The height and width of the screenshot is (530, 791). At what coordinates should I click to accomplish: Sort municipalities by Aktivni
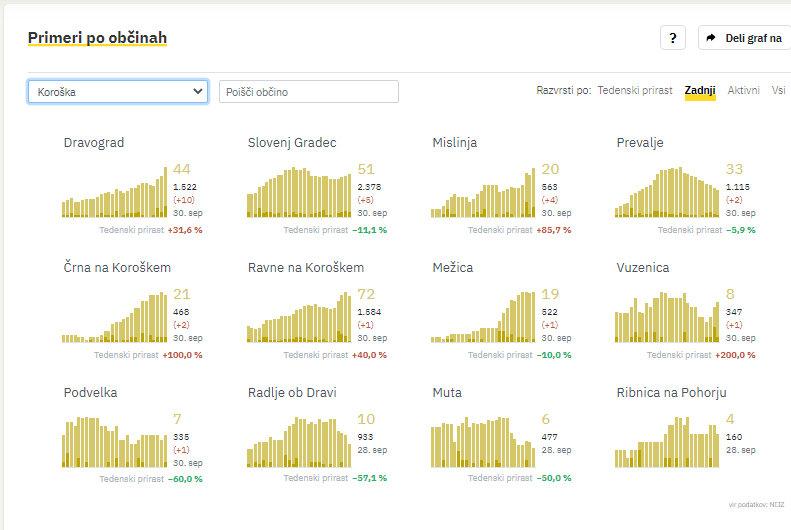(x=743, y=91)
